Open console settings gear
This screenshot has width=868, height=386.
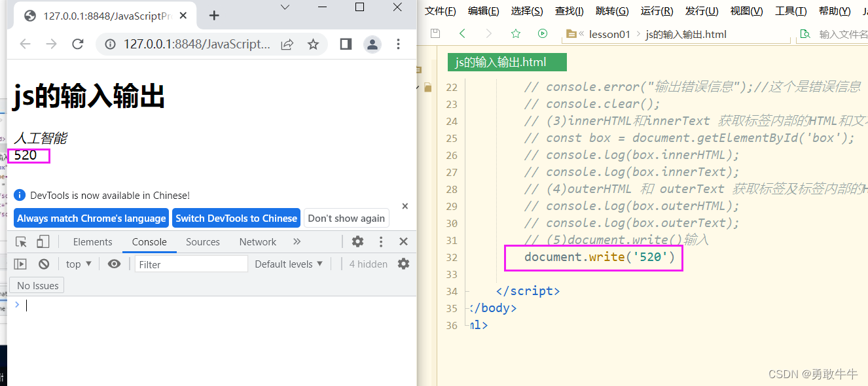click(x=403, y=264)
